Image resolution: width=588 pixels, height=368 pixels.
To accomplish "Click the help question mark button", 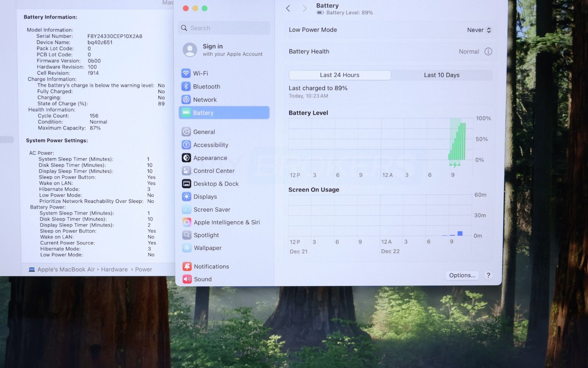I will [488, 275].
